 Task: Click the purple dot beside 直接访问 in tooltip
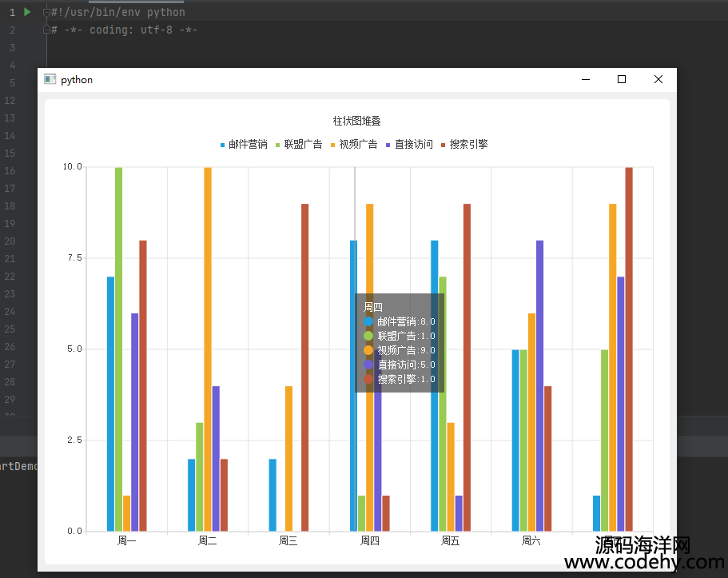point(368,365)
